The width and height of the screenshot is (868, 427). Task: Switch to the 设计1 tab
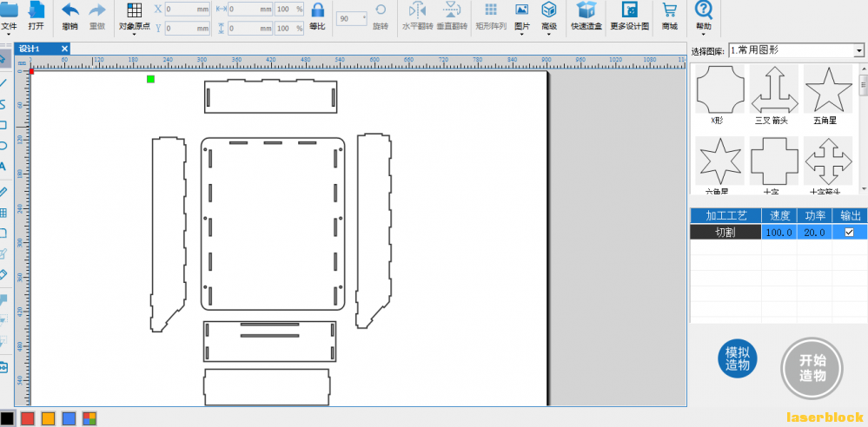tap(30, 49)
